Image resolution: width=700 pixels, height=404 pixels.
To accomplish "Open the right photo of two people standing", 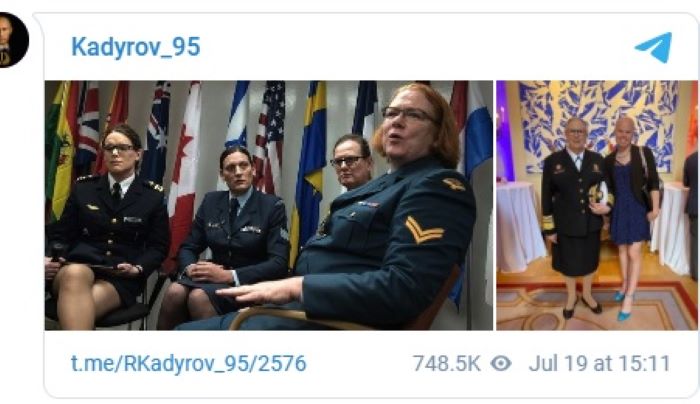I will pos(597,205).
